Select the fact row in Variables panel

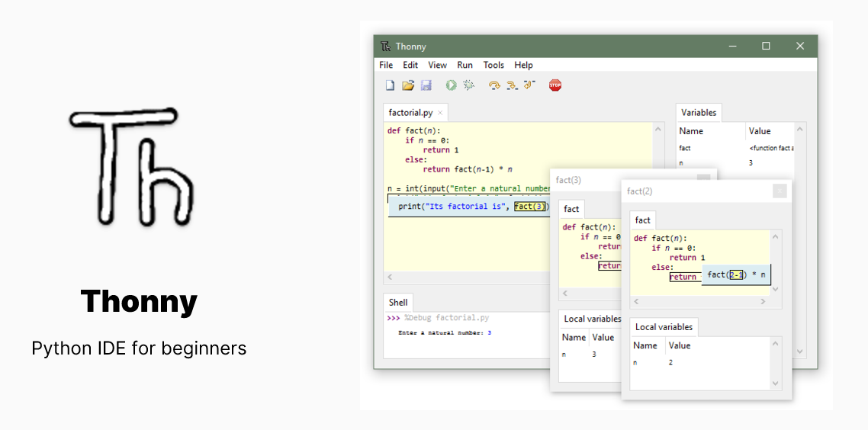tap(736, 148)
